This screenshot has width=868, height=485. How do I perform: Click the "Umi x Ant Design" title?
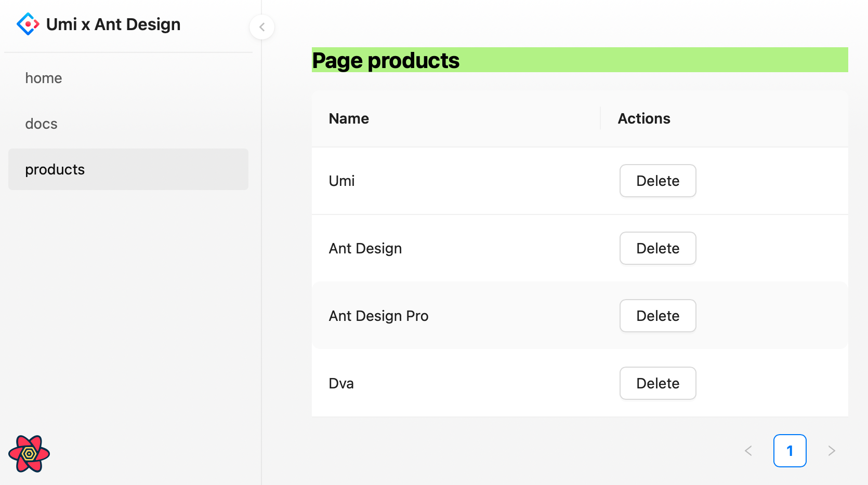point(113,24)
